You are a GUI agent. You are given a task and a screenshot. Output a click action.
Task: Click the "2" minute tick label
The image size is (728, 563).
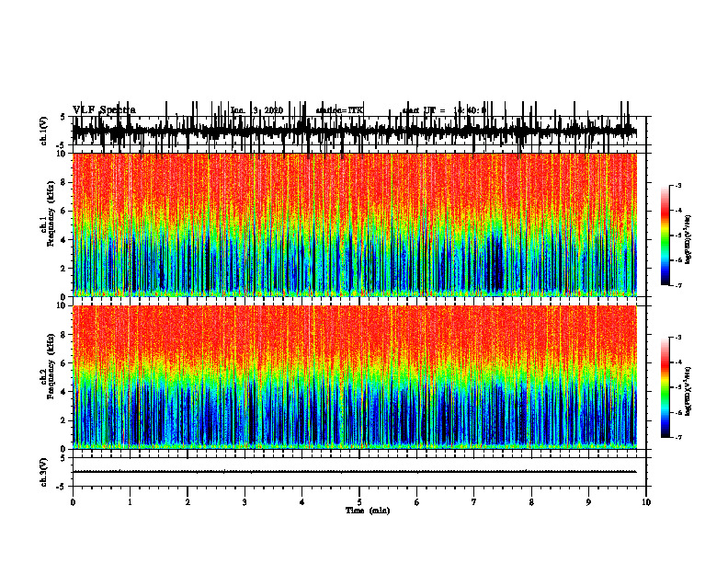(188, 502)
